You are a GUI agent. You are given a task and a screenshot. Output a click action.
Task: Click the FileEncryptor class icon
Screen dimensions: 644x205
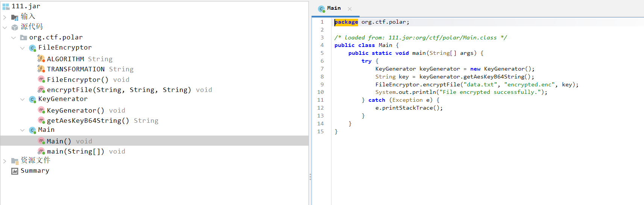coord(32,48)
